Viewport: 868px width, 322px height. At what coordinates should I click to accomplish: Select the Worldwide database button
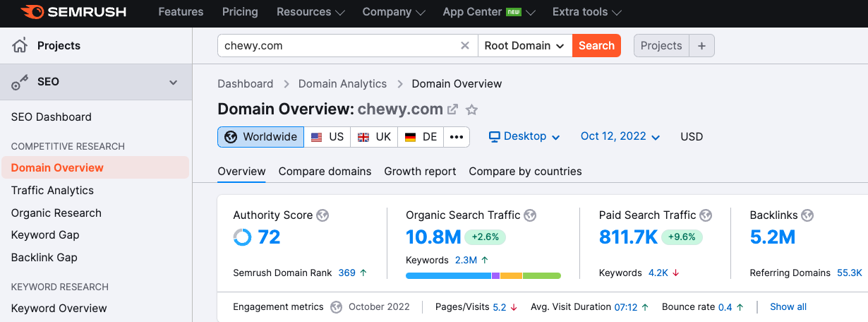261,137
